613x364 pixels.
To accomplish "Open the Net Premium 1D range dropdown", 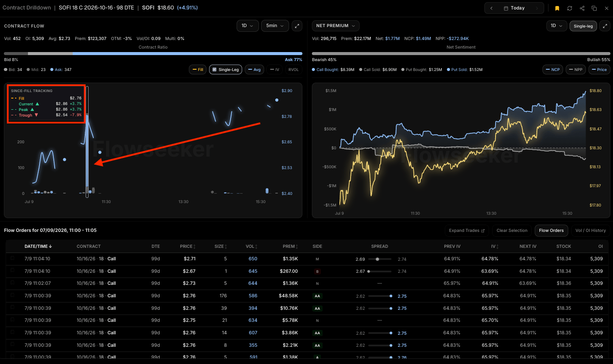I will tap(557, 26).
